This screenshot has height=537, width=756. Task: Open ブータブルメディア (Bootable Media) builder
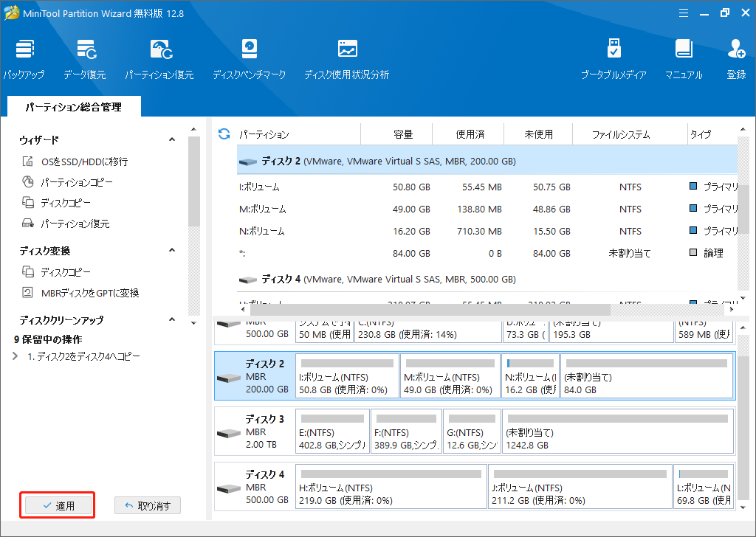[x=614, y=59]
